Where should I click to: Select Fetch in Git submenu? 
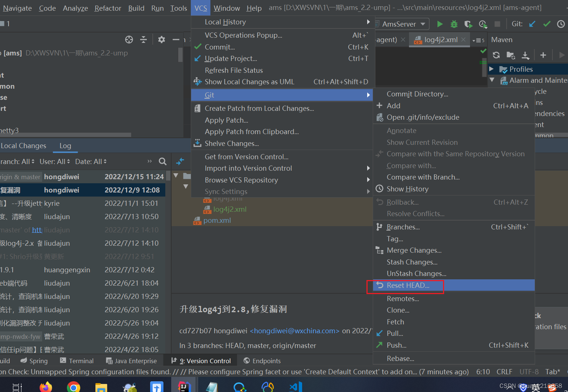(x=454, y=322)
